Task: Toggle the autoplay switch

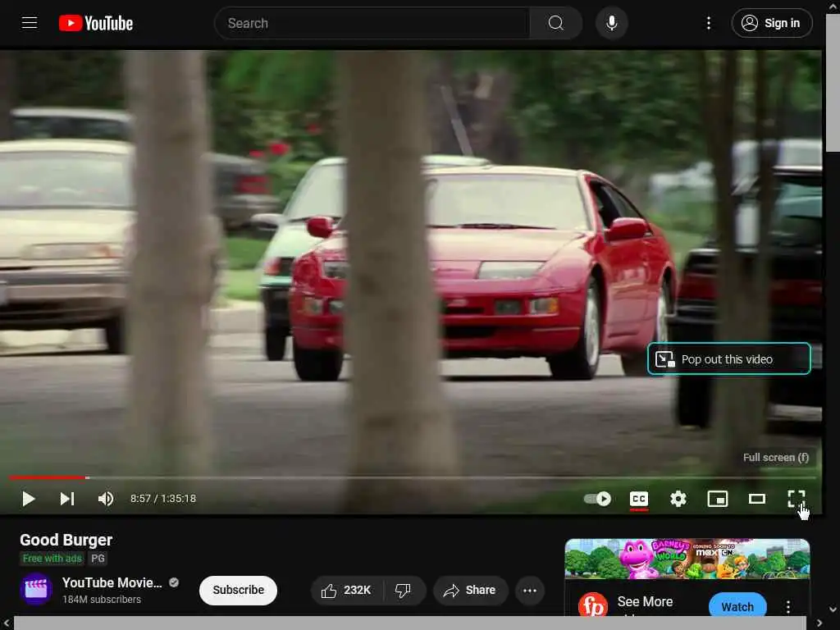Action: pos(597,499)
